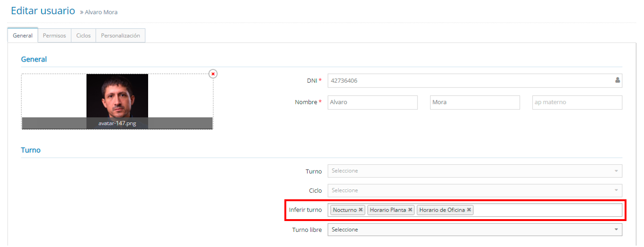Click empty area of Inferir turno field

tap(544, 210)
